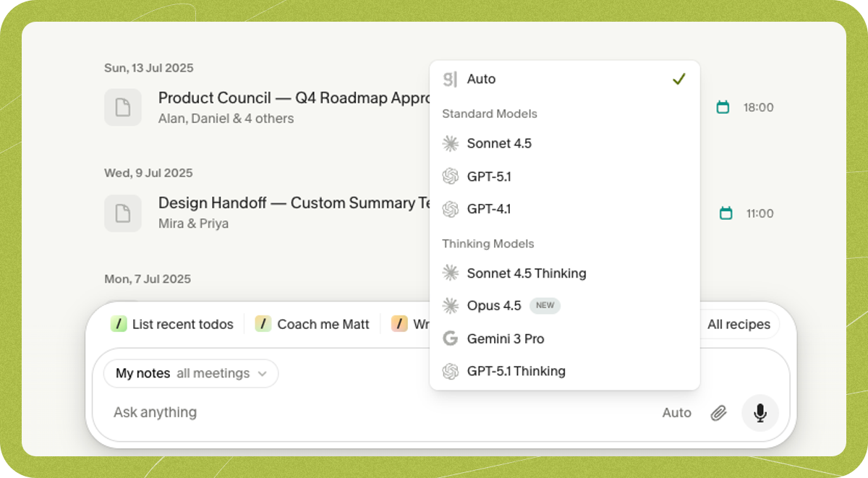868x478 pixels.
Task: Click the Auto model selector in input bar
Action: [x=677, y=413]
